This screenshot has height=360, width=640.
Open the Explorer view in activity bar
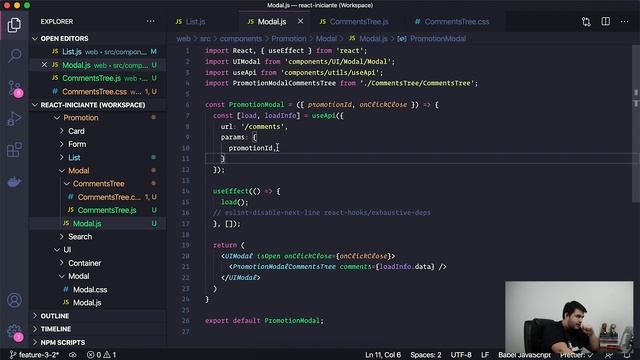click(14, 25)
